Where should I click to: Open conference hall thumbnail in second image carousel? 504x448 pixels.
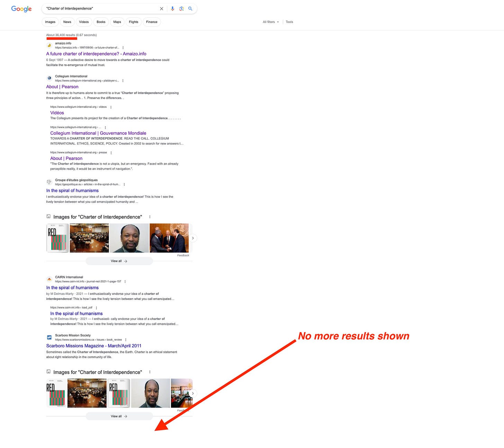pos(87,393)
